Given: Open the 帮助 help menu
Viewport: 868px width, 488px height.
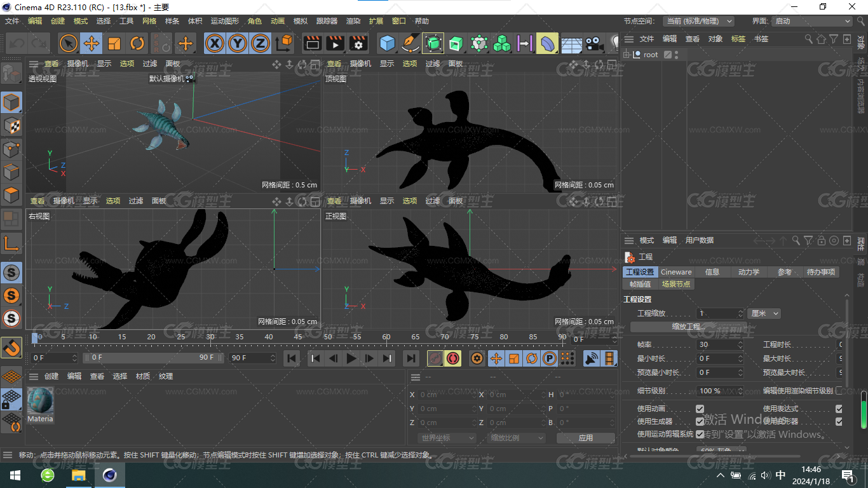Looking at the screenshot, I should tap(422, 21).
